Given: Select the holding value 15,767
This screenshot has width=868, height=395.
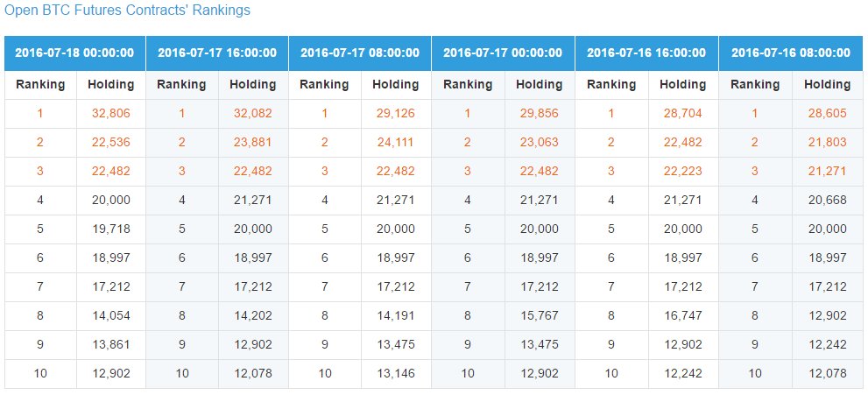Looking at the screenshot, I should point(540,316).
